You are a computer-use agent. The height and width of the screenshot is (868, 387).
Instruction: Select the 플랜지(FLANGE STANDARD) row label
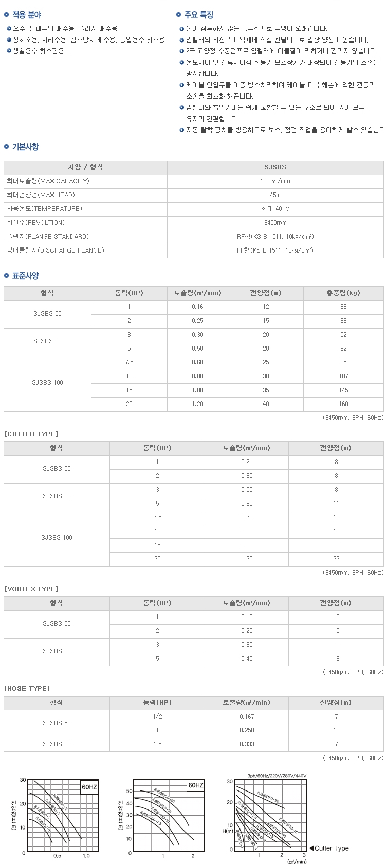click(x=48, y=237)
